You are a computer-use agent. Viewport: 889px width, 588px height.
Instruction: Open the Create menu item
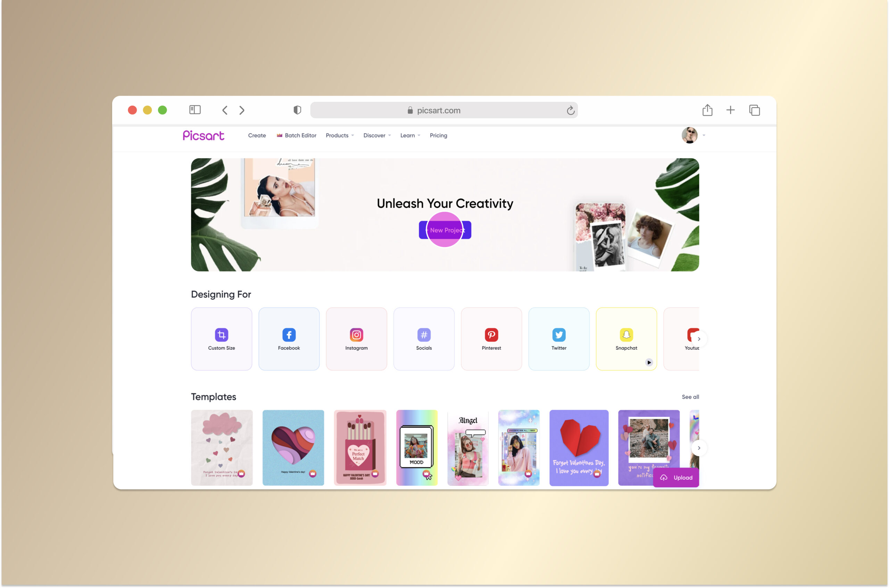[x=256, y=136]
